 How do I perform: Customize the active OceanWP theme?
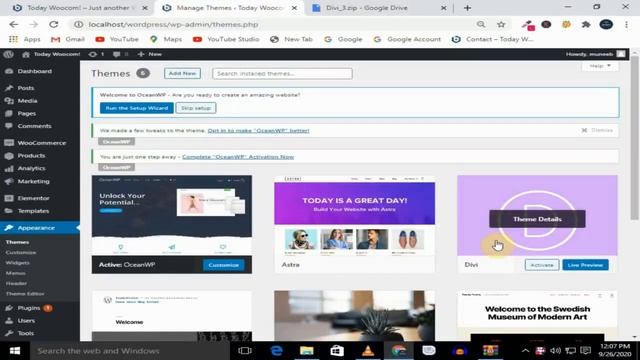(223, 265)
